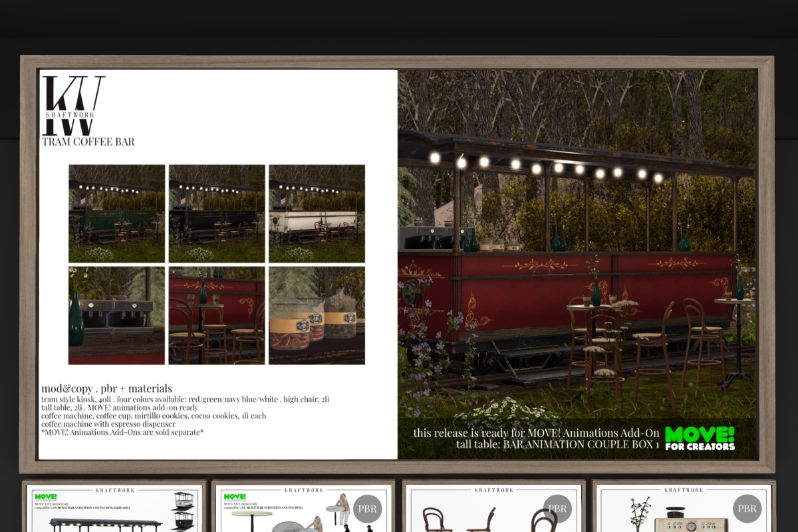Select the navy blue tram thumbnail
798x532 pixels.
pos(217,213)
